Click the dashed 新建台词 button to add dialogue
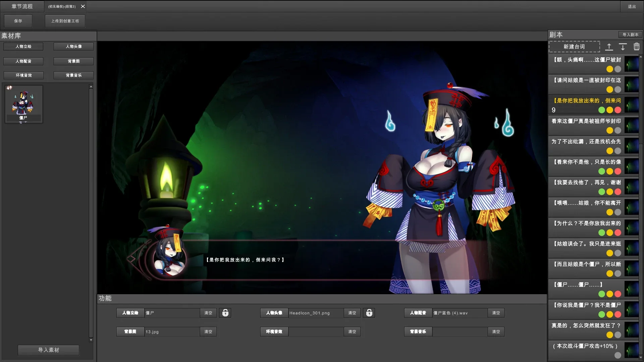The height and width of the screenshot is (362, 644). click(x=574, y=47)
